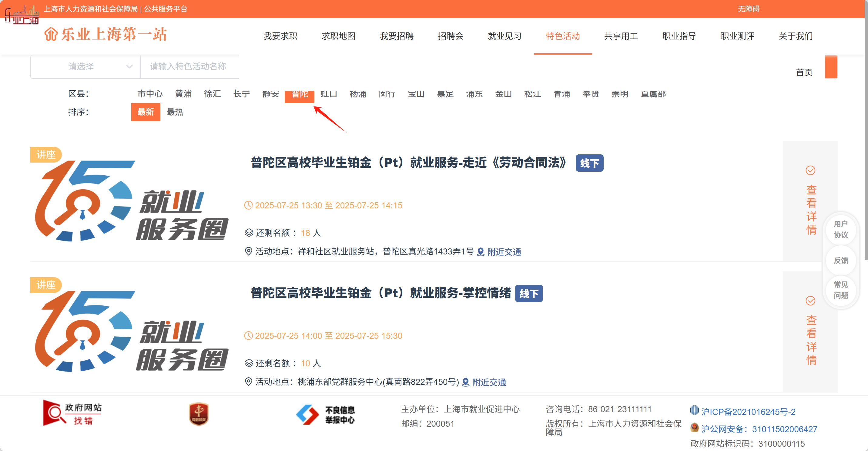Open the 我要求职 navigation menu
This screenshot has width=868, height=451.
(280, 36)
